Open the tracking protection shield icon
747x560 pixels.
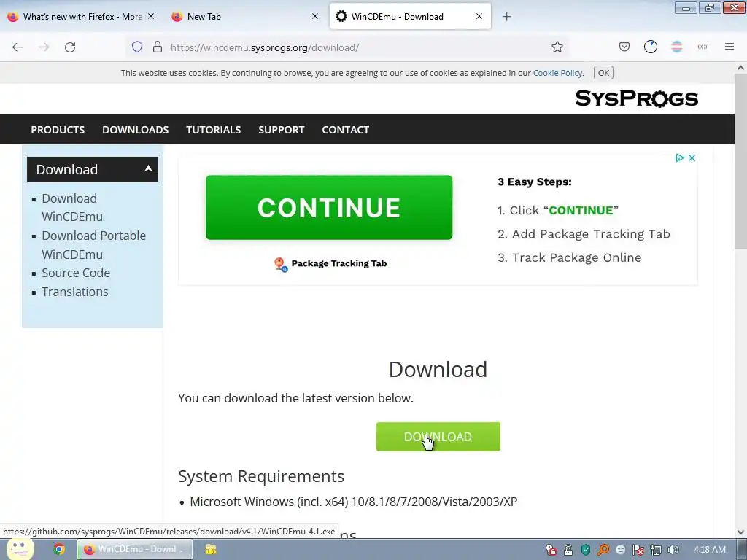(x=137, y=47)
